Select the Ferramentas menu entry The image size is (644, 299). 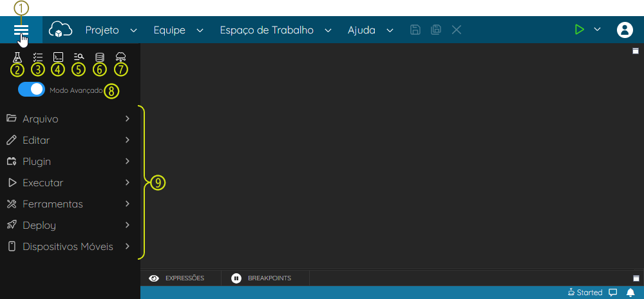69,204
